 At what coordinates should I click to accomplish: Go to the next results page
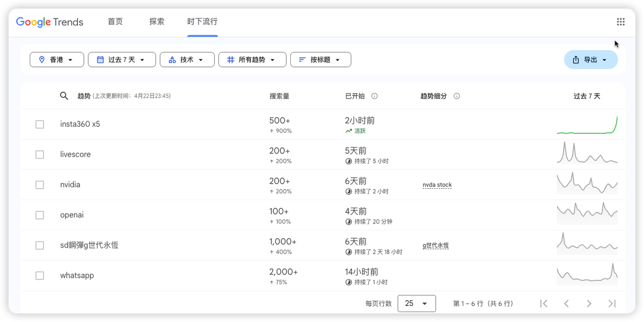pyautogui.click(x=589, y=303)
